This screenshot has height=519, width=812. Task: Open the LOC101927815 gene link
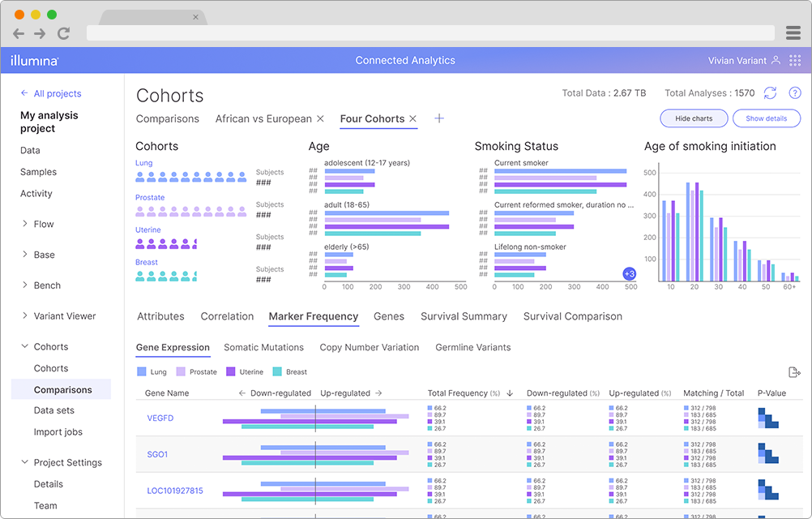(175, 491)
